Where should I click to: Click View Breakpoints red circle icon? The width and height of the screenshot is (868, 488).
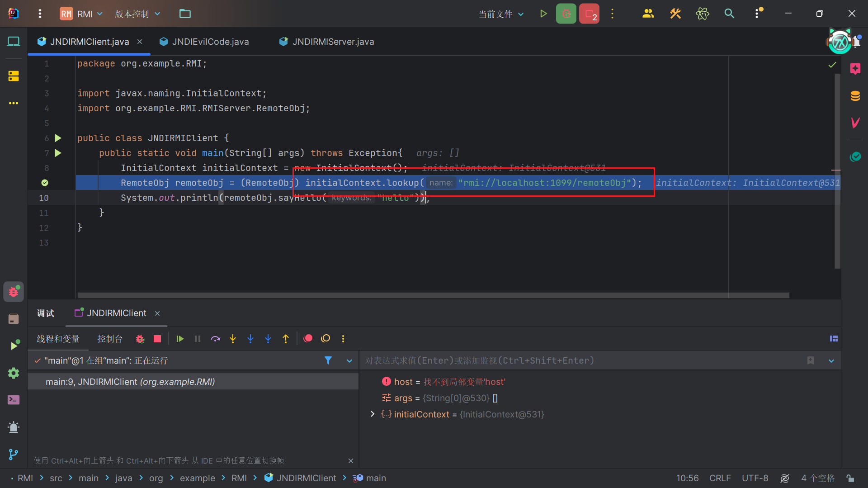(x=308, y=339)
